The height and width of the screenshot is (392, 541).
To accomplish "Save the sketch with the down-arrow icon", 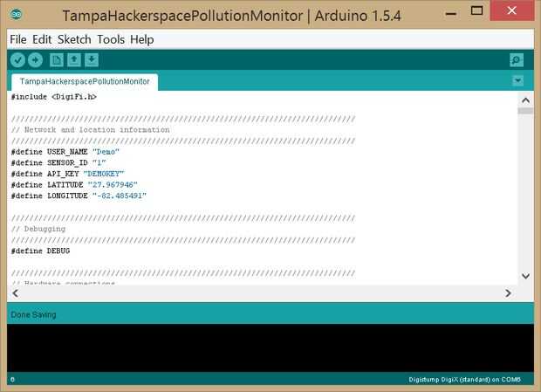I will coord(92,60).
